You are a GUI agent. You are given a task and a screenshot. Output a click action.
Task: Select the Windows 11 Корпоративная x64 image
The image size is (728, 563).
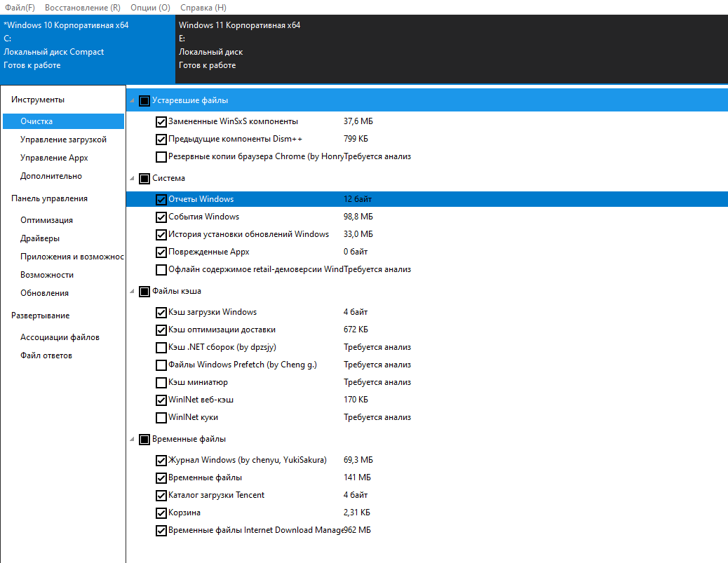239,25
